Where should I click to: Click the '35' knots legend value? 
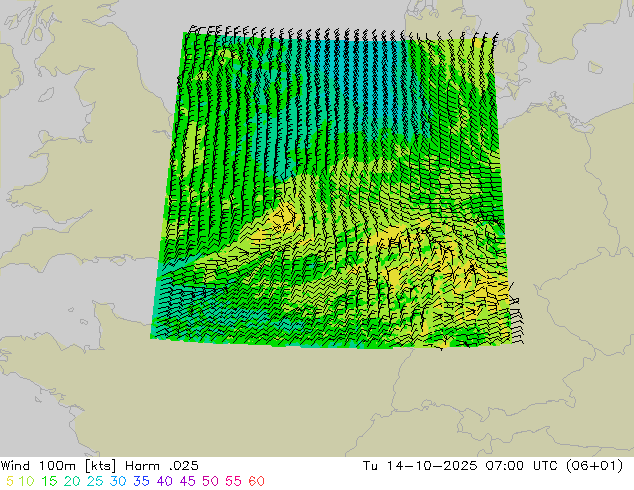point(141,481)
